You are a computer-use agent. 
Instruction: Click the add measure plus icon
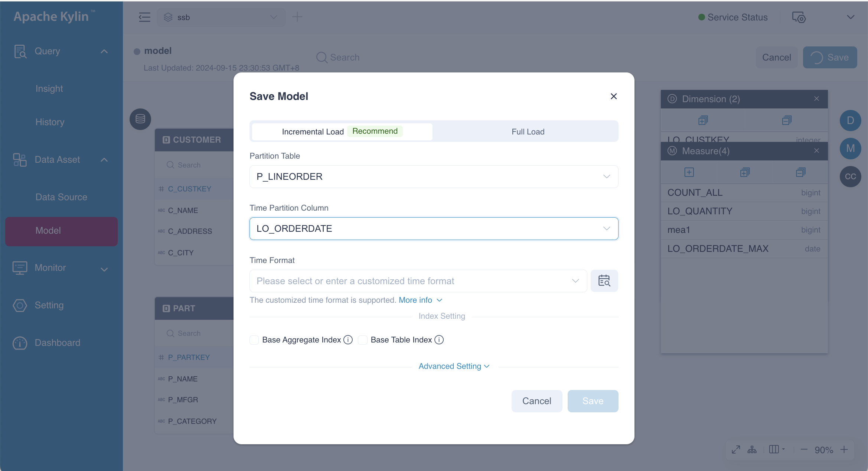click(x=689, y=172)
